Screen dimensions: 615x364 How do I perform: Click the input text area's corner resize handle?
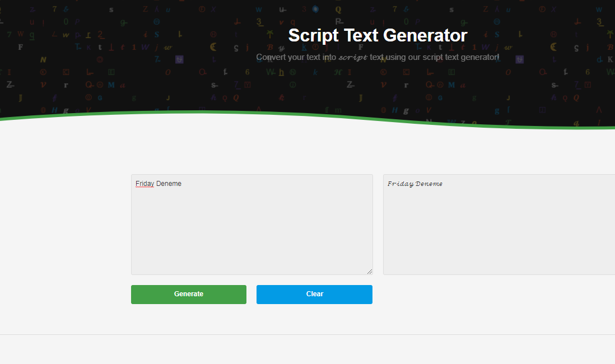pyautogui.click(x=369, y=272)
